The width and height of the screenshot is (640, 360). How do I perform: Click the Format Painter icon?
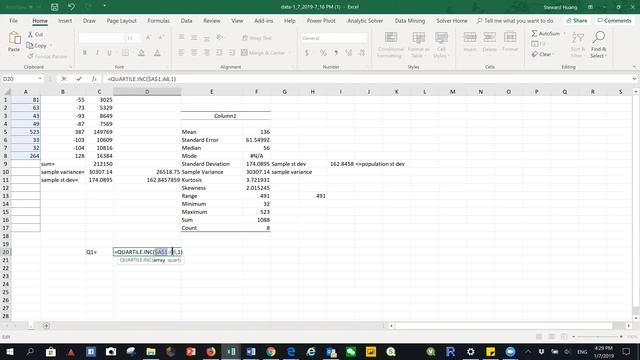30,56
